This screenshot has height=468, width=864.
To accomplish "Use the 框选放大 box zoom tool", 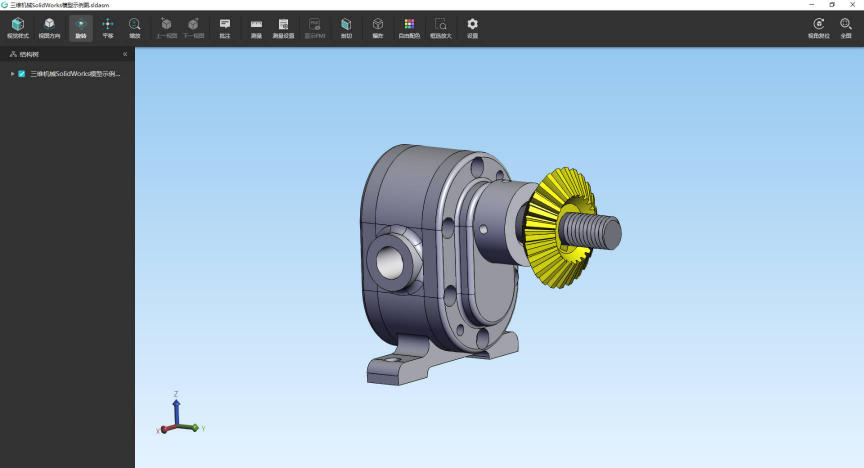I will tap(441, 27).
